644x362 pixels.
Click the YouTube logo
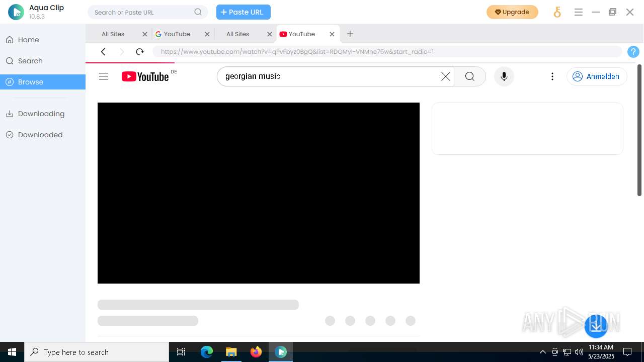pyautogui.click(x=145, y=76)
